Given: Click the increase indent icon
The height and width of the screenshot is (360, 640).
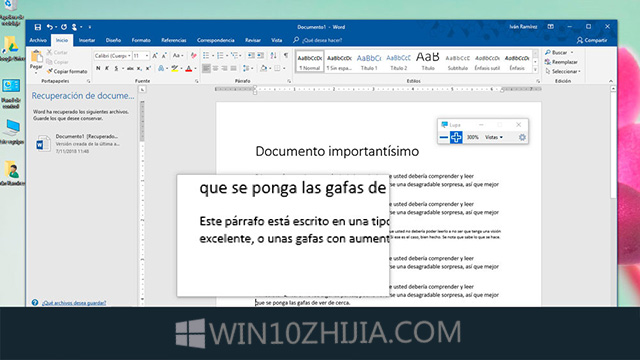Looking at the screenshot, I should 260,56.
